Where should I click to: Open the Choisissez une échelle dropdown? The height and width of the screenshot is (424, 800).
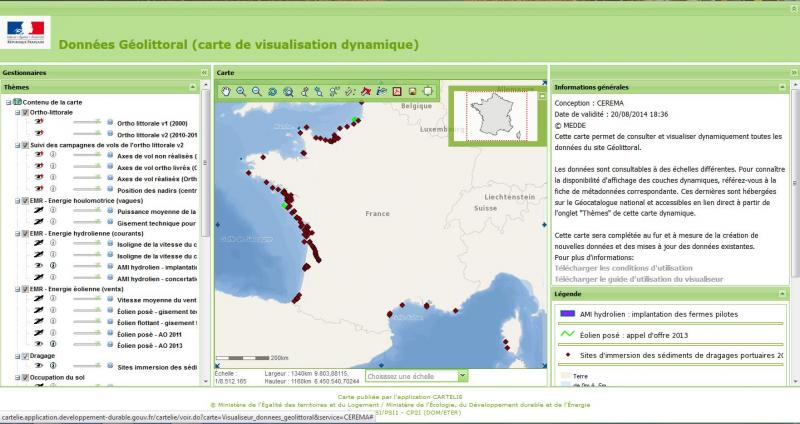coord(462,376)
